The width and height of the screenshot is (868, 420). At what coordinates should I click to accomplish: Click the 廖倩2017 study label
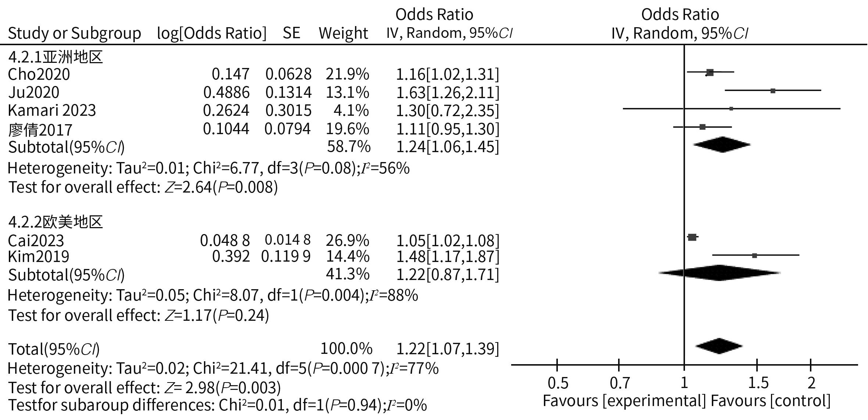(x=40, y=130)
